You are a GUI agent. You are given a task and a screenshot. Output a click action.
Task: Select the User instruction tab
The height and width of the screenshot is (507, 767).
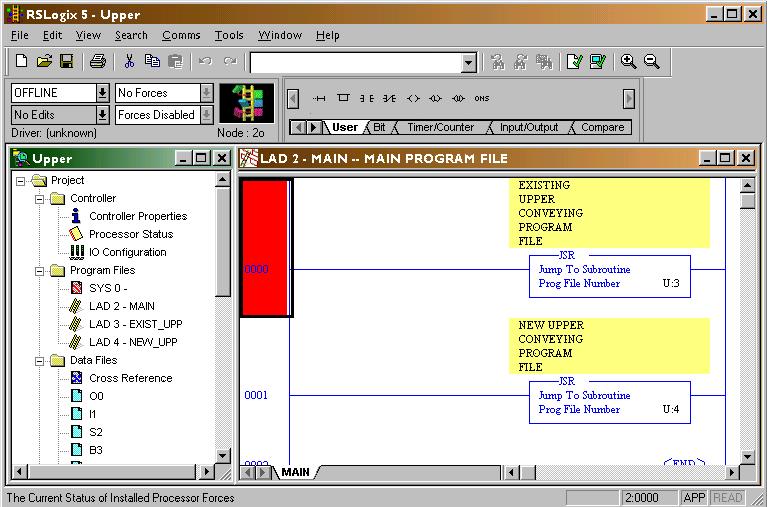click(345, 127)
